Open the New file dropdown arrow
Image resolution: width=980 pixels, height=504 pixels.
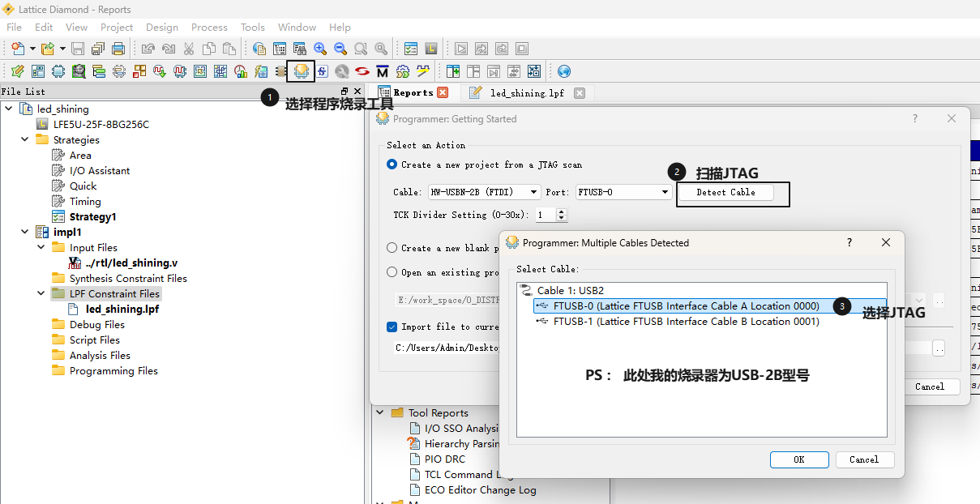(x=32, y=49)
